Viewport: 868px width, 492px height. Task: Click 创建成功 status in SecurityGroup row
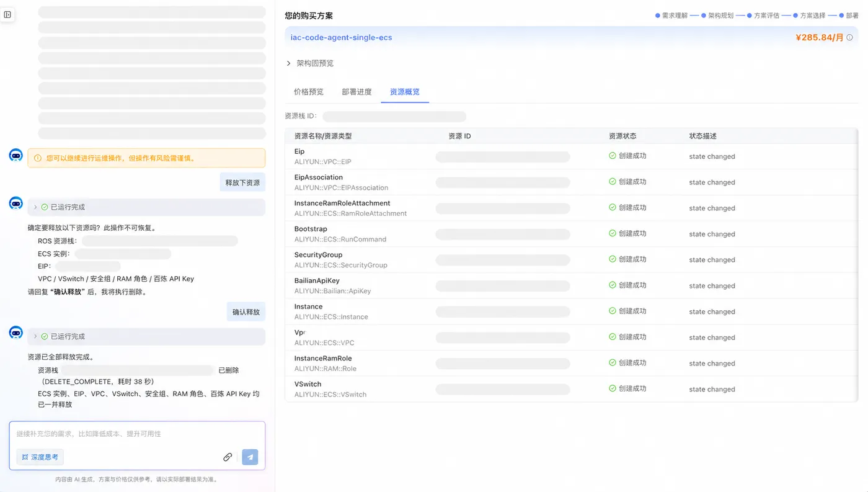pos(632,259)
